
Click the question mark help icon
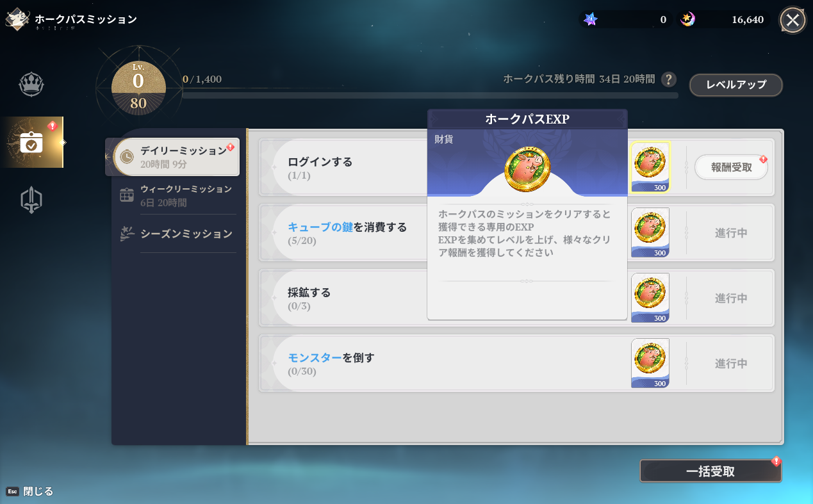coord(668,79)
